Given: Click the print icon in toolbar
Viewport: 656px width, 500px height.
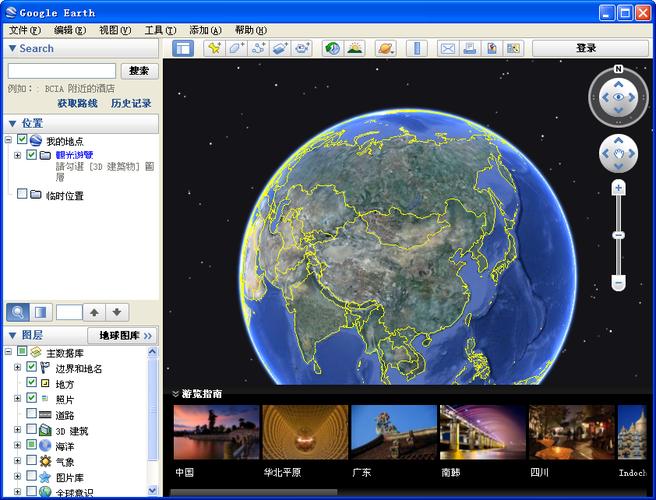Looking at the screenshot, I should point(469,48).
